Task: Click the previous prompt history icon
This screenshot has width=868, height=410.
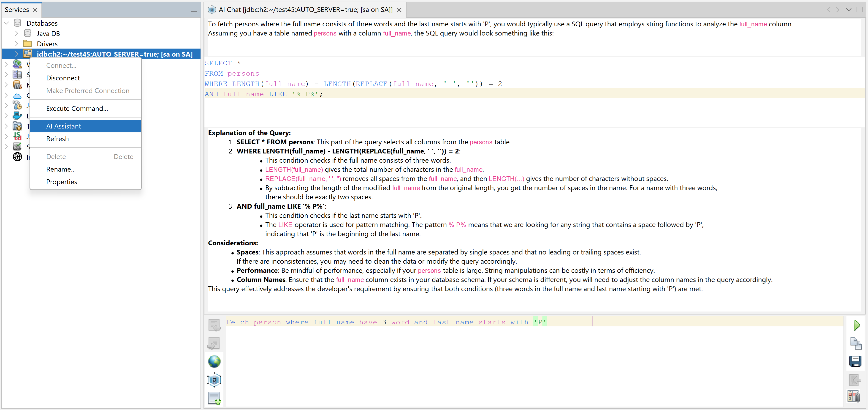Action: point(214,325)
